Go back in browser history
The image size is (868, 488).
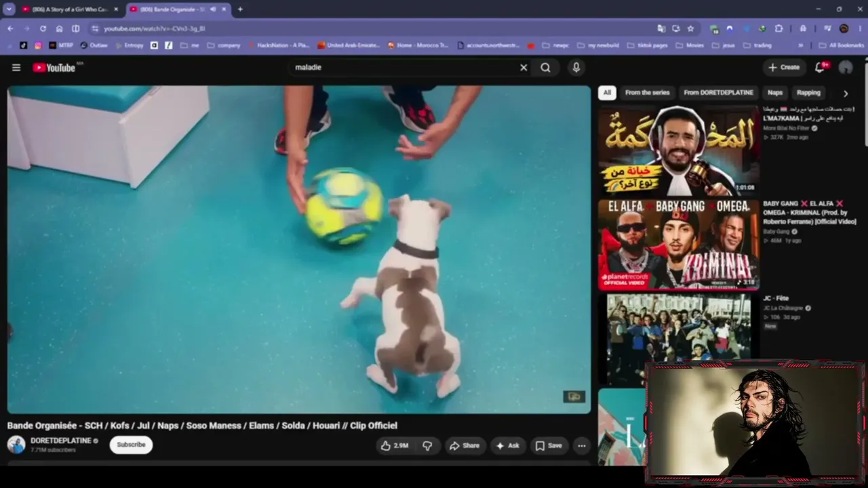10,28
